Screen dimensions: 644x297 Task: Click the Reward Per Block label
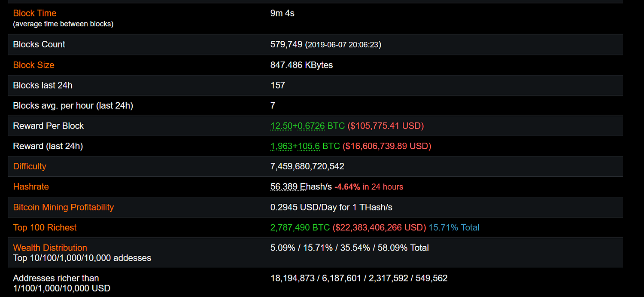click(x=49, y=126)
